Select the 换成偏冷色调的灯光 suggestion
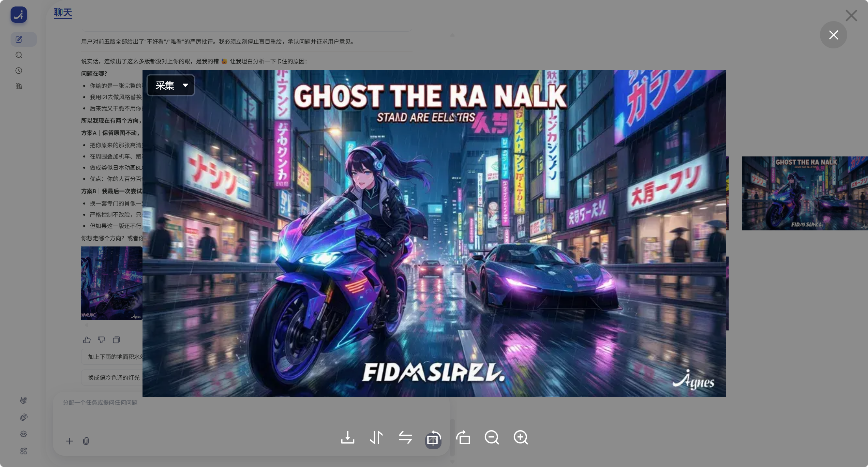The width and height of the screenshot is (868, 467). pyautogui.click(x=113, y=378)
